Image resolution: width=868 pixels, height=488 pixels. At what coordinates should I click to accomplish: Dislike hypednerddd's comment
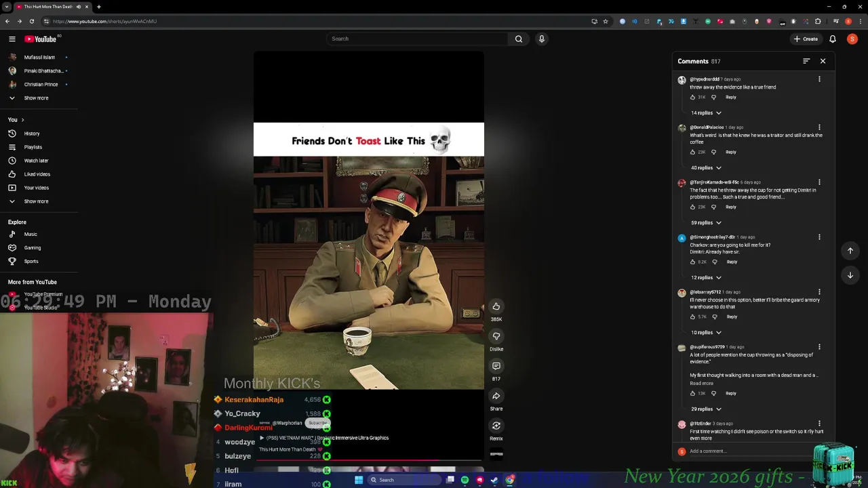point(713,97)
